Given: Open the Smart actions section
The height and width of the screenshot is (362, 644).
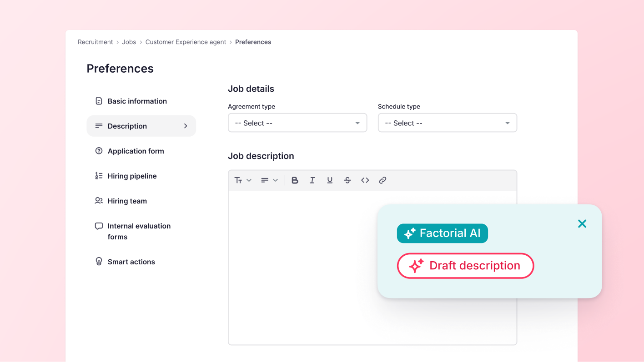Looking at the screenshot, I should click(x=131, y=262).
